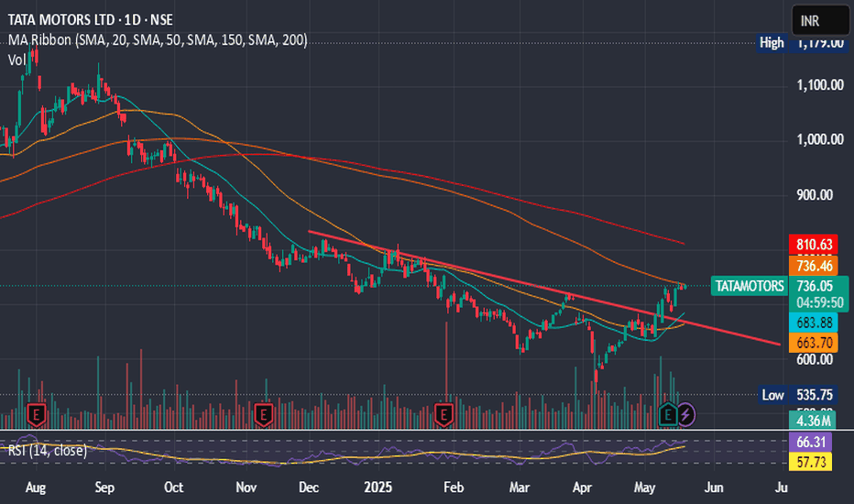The height and width of the screenshot is (504, 854).
Task: Click the orange 736.46 SMA value label
Action: tap(814, 266)
